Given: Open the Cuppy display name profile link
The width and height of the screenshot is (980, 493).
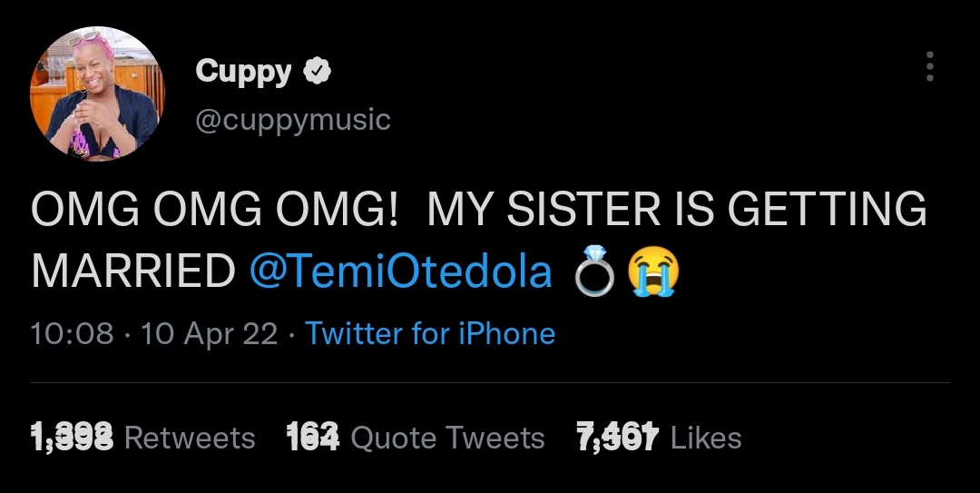Looking at the screenshot, I should point(243,72).
